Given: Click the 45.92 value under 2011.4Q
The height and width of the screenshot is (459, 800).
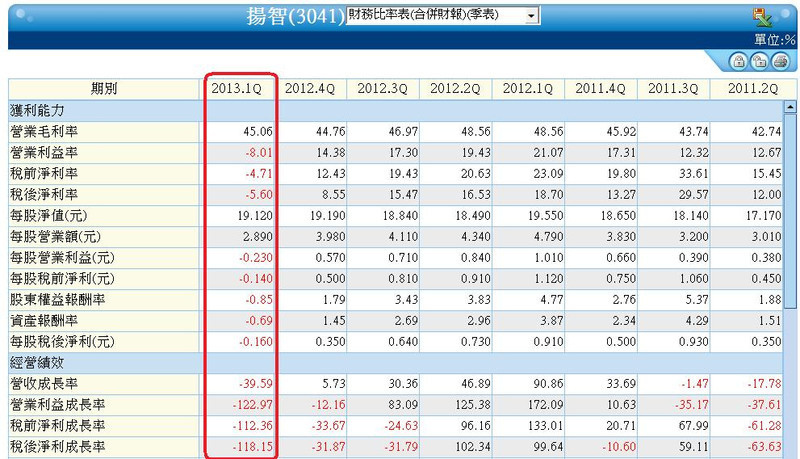Looking at the screenshot, I should pos(621,132).
